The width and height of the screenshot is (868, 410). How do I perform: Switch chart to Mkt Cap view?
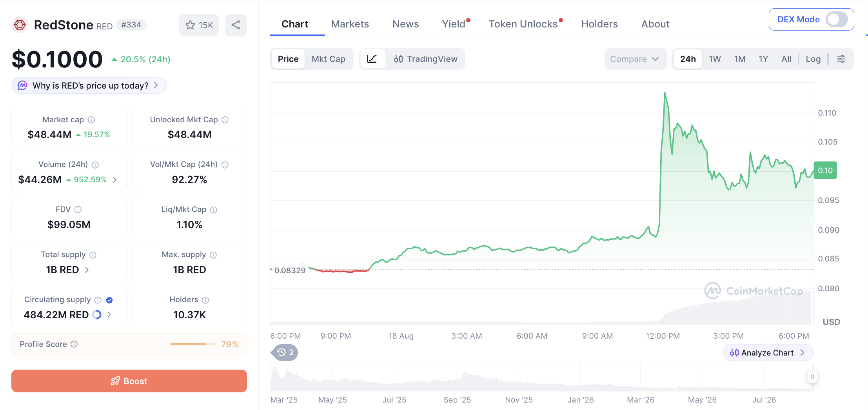coord(328,59)
